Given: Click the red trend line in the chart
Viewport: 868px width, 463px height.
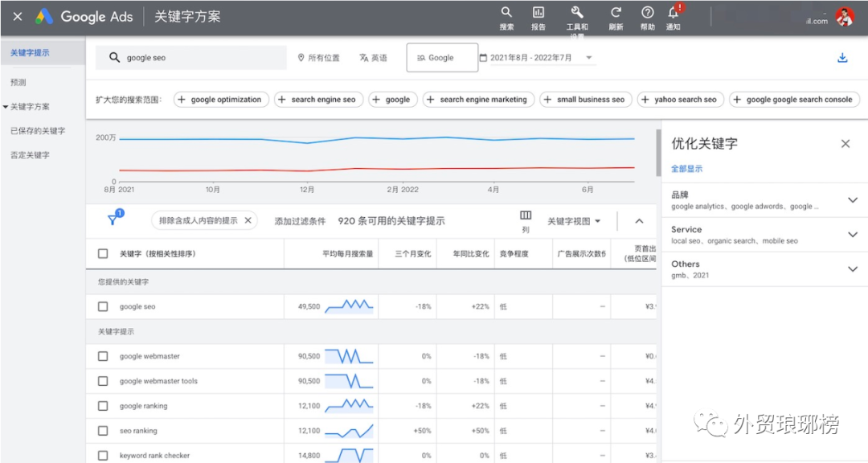Looking at the screenshot, I should (x=376, y=169).
